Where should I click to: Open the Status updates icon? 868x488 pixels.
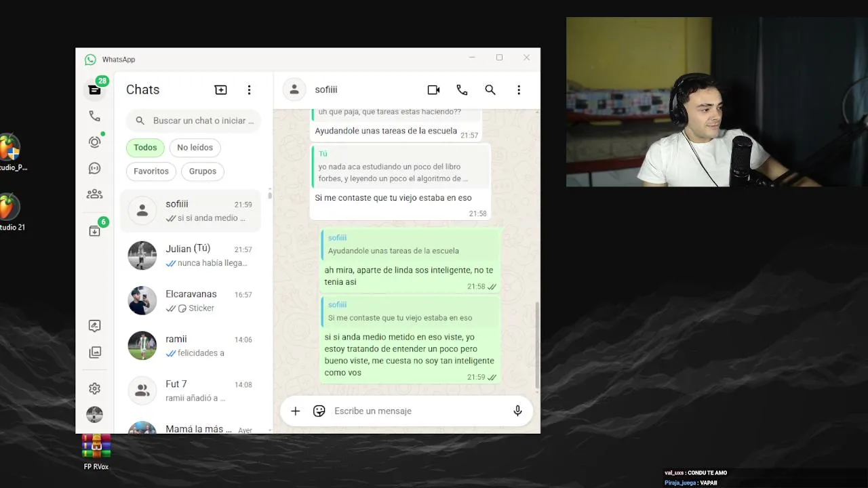(94, 142)
